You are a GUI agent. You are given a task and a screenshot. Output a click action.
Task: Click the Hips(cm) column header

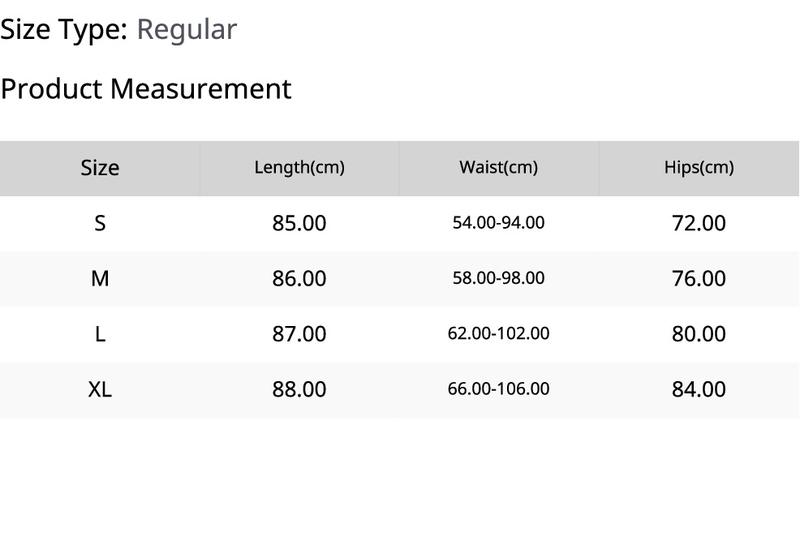tap(699, 167)
